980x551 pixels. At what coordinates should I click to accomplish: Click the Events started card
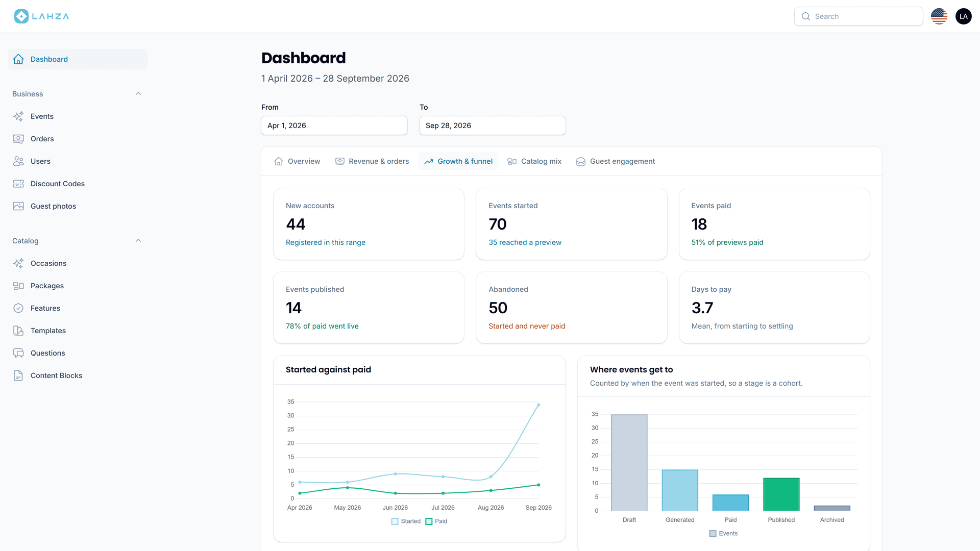pos(572,224)
